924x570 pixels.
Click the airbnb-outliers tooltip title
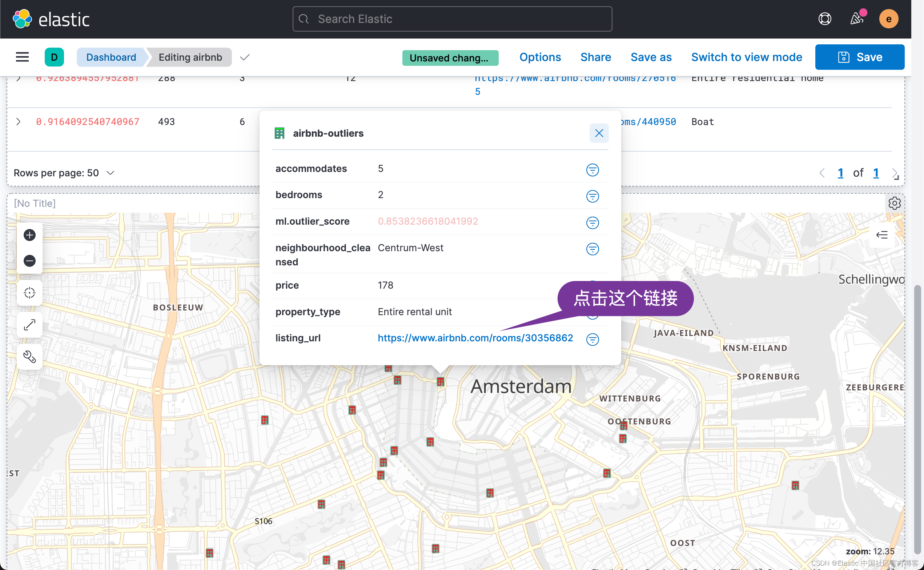(328, 133)
